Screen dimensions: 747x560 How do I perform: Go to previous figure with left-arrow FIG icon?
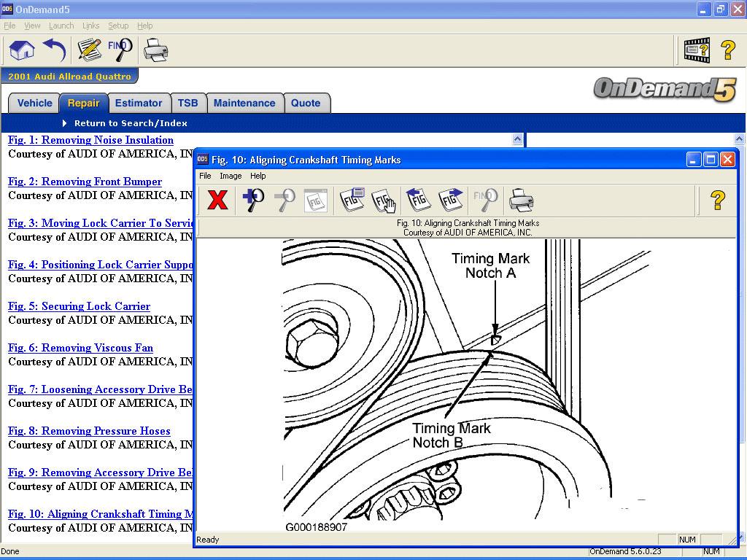tap(418, 200)
